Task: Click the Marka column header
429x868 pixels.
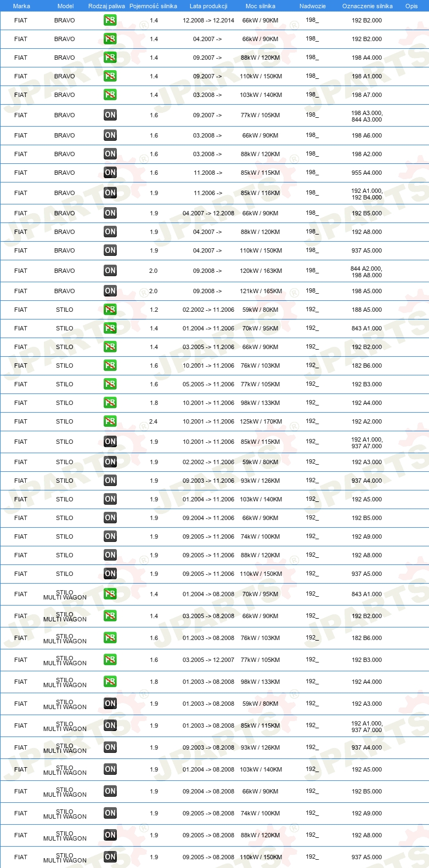Action: 21,6
